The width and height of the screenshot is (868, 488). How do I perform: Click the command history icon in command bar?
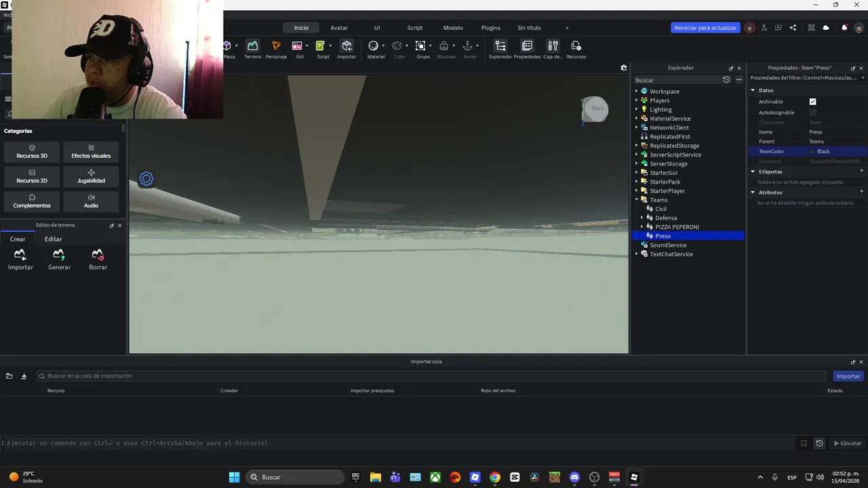[819, 443]
